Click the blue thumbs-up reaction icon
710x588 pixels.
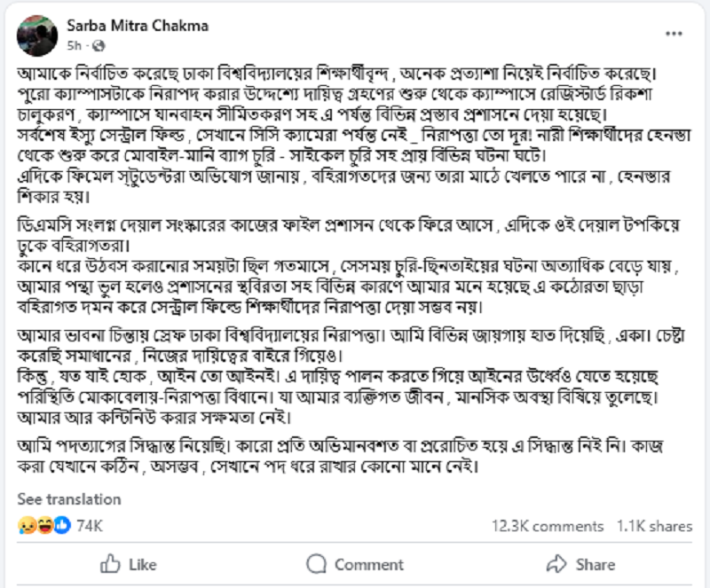tap(62, 525)
